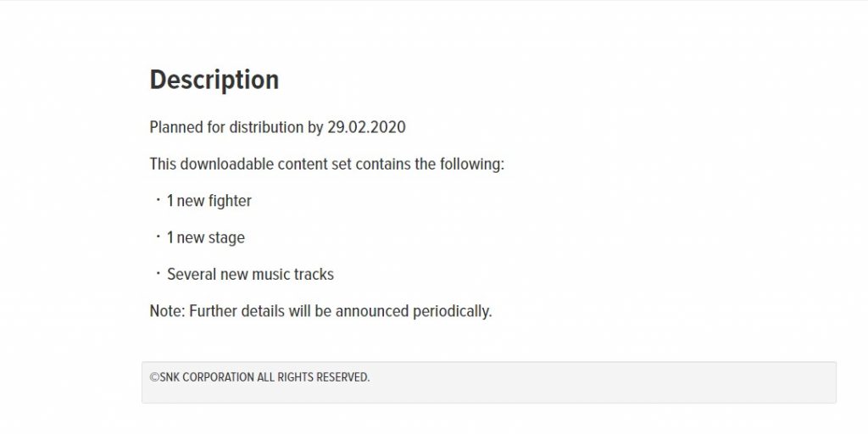Select the "Several new music tracks" item
This screenshot has height=434, width=868.
[250, 275]
